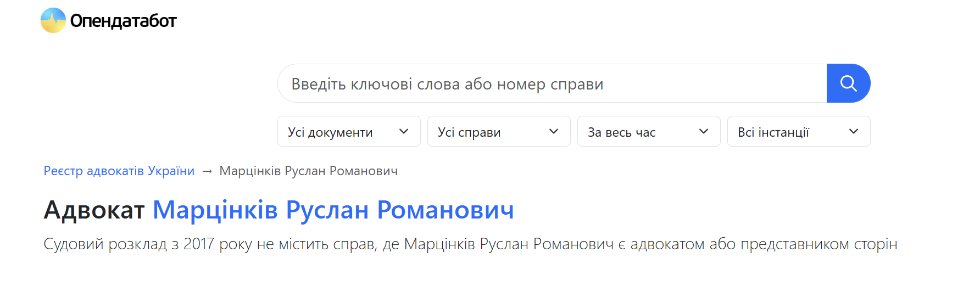Click the chevron in Усі справи filter
Image resolution: width=980 pixels, height=308 pixels.
coord(554,131)
